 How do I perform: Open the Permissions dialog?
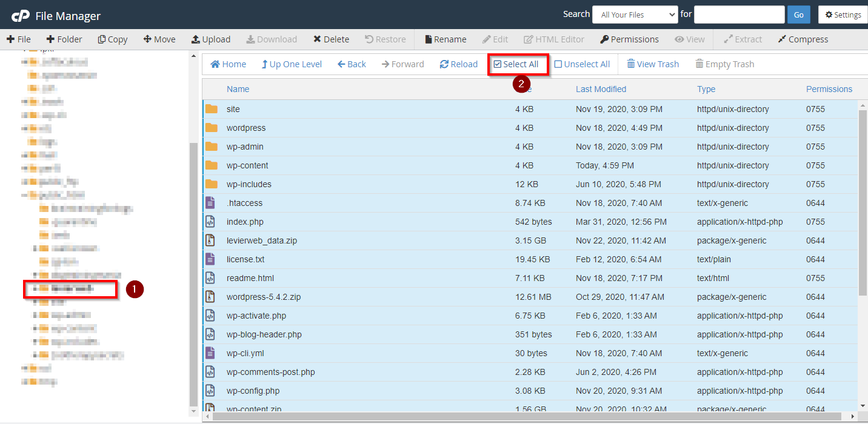coord(629,39)
